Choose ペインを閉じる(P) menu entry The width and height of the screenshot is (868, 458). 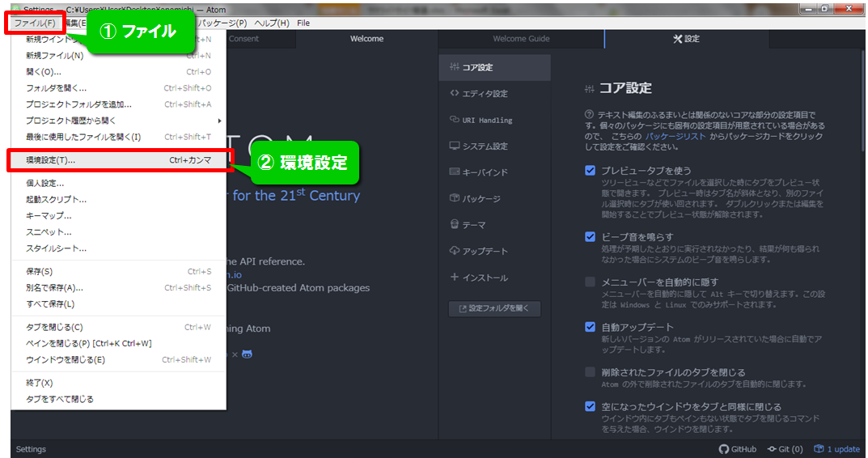tap(118, 343)
